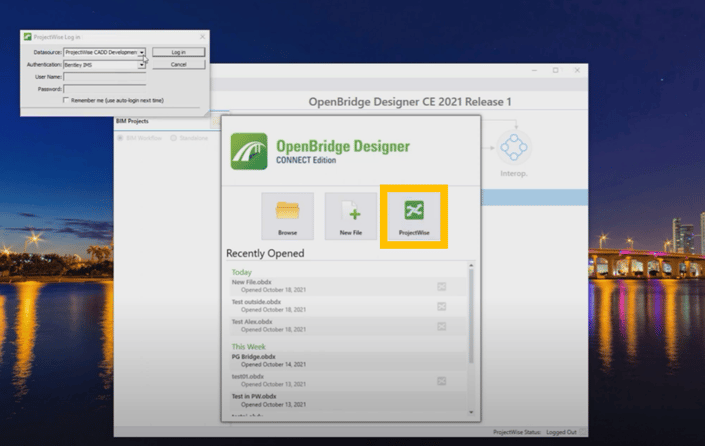Viewport: 705px width, 446px height.
Task: Select the Standalone radio button
Action: [x=174, y=138]
